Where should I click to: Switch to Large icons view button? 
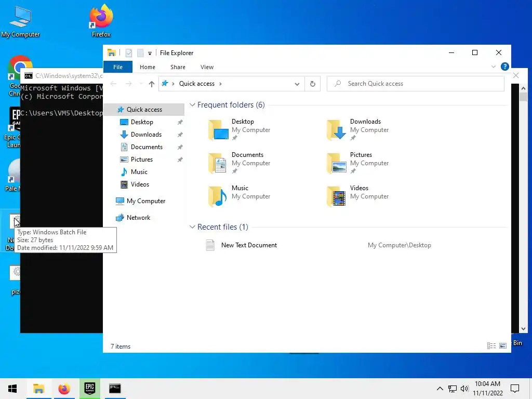click(x=503, y=345)
